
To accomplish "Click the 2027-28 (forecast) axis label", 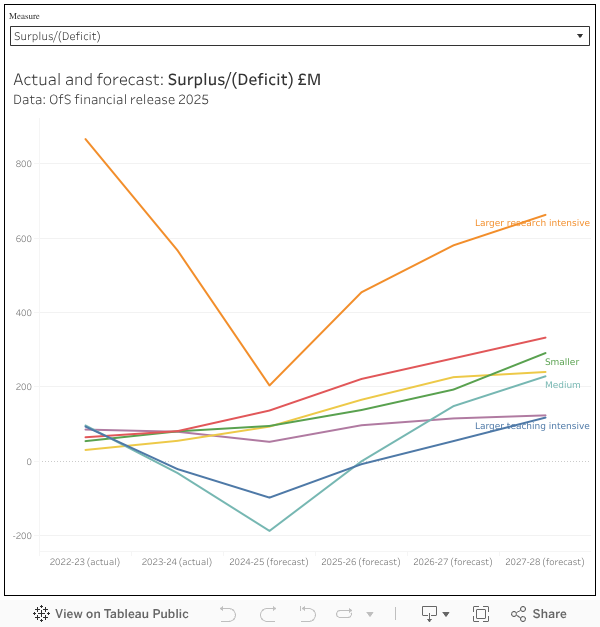I will [545, 562].
